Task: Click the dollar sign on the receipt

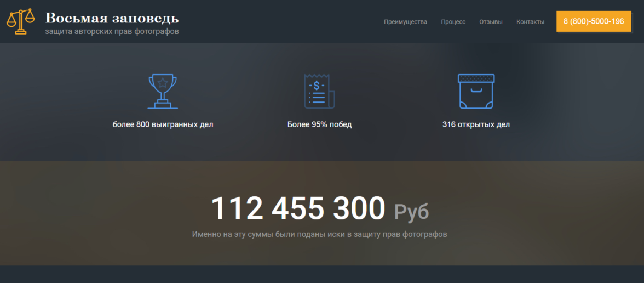Action: point(317,86)
